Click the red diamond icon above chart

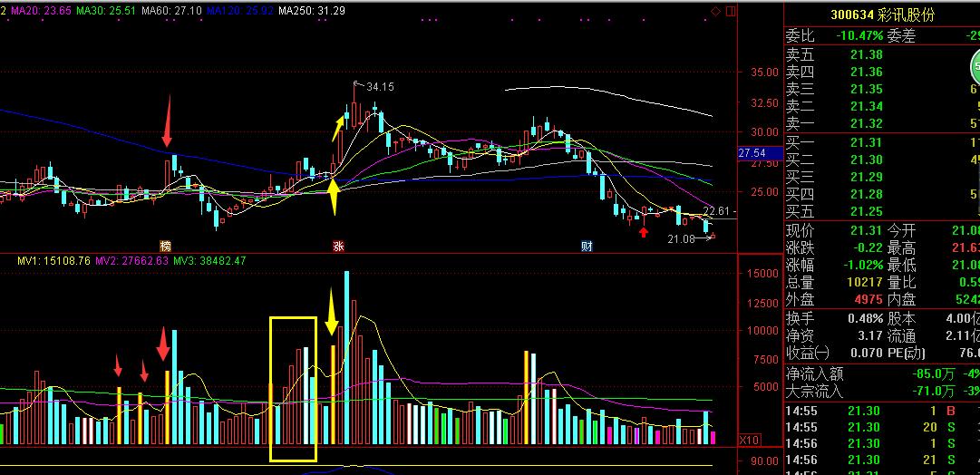pos(715,11)
